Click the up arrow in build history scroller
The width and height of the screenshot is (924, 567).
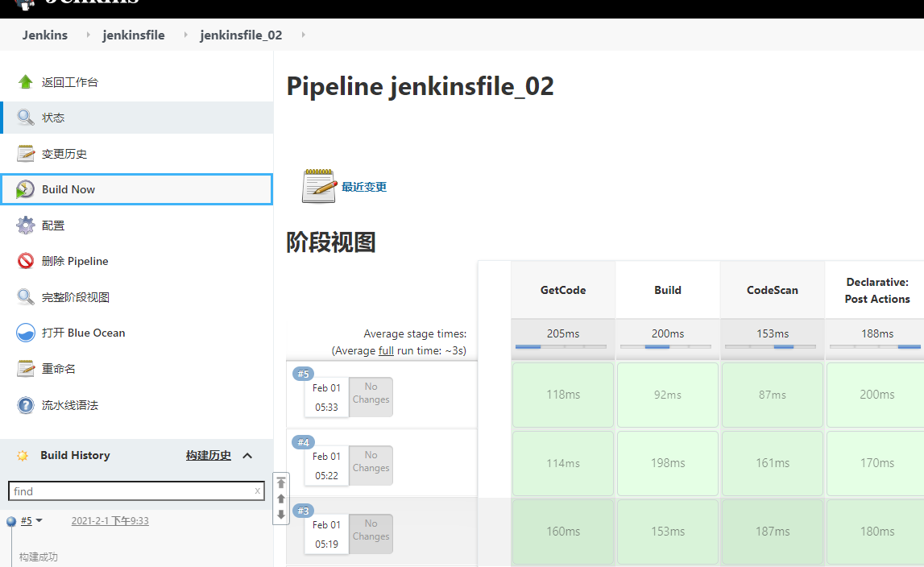point(281,499)
